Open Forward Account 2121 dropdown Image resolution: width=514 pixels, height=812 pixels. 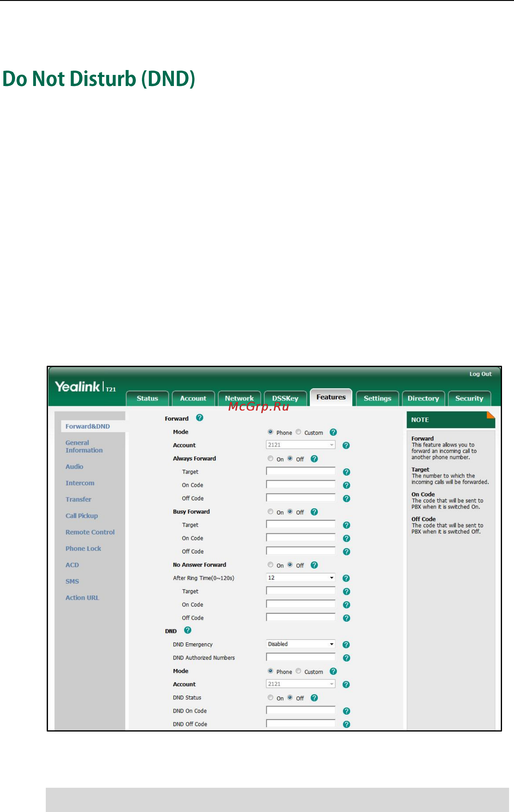point(300,445)
